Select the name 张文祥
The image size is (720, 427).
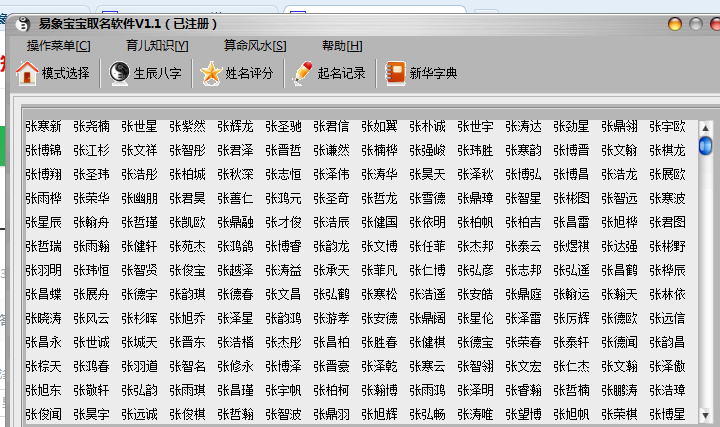[140, 150]
